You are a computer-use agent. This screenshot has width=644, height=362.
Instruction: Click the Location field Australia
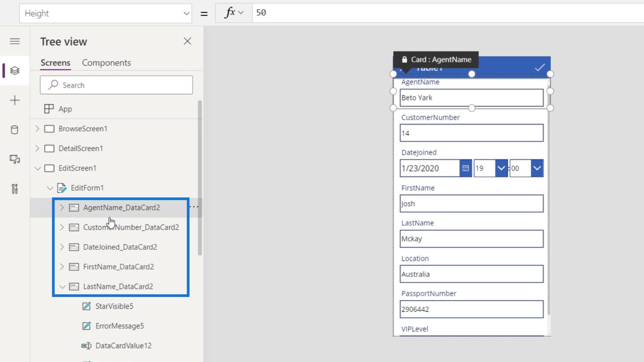click(472, 274)
